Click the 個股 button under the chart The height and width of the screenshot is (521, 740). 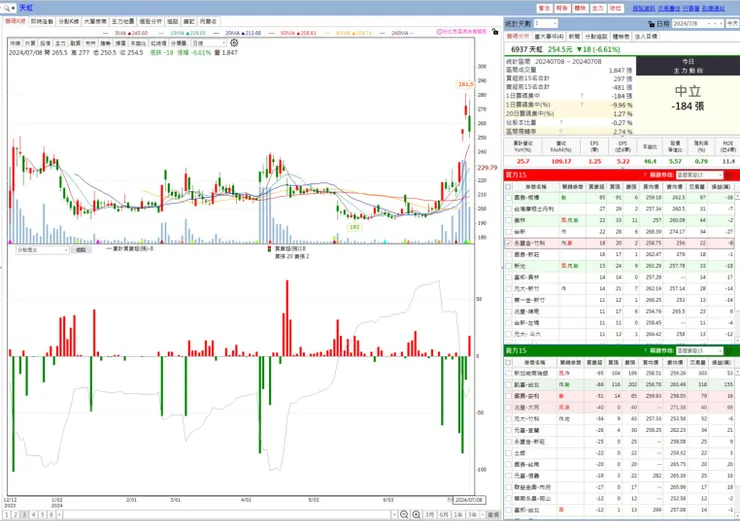click(x=81, y=250)
